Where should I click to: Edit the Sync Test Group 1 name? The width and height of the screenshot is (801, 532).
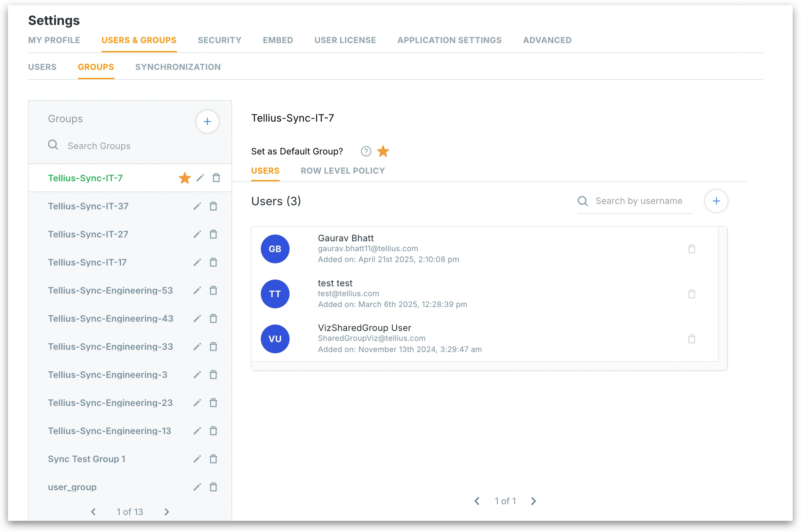click(x=197, y=459)
